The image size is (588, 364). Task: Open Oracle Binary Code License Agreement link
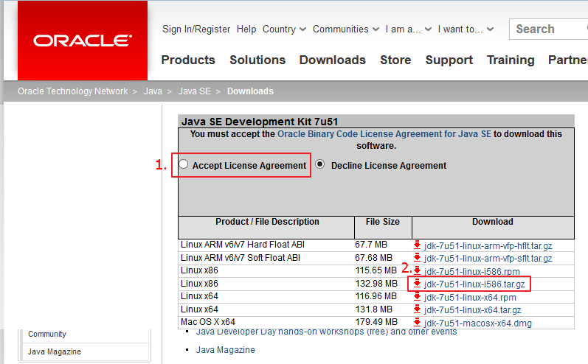384,134
